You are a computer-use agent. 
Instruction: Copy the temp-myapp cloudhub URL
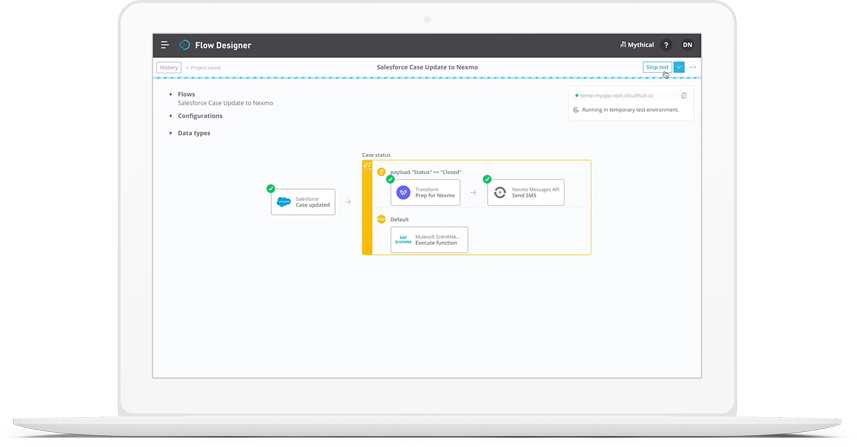tap(684, 96)
